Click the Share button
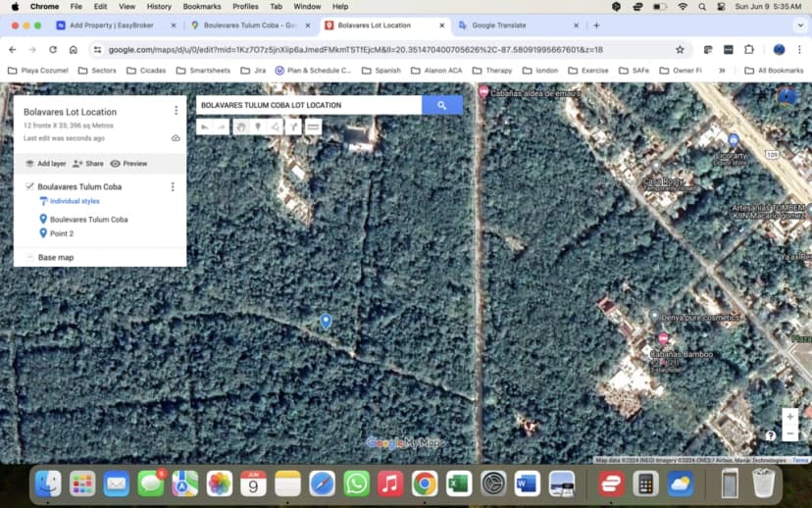Image resolution: width=812 pixels, height=508 pixels. tap(88, 164)
